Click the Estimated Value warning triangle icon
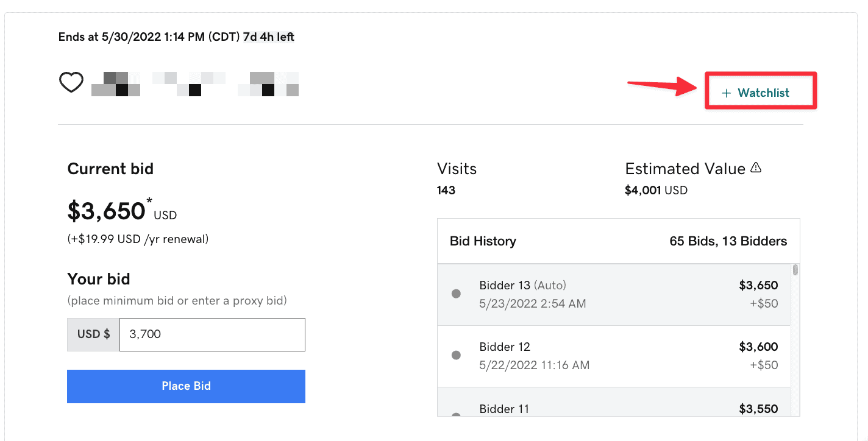Image resolution: width=868 pixels, height=441 pixels. coord(756,168)
